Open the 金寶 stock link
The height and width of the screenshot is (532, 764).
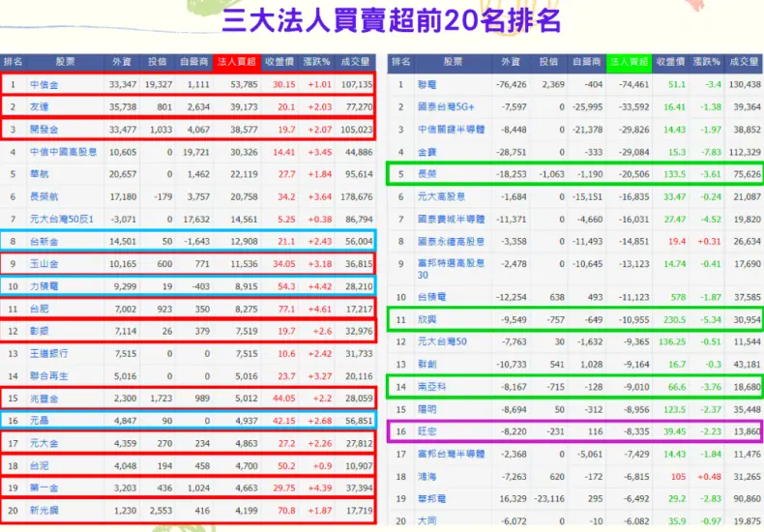coord(426,153)
